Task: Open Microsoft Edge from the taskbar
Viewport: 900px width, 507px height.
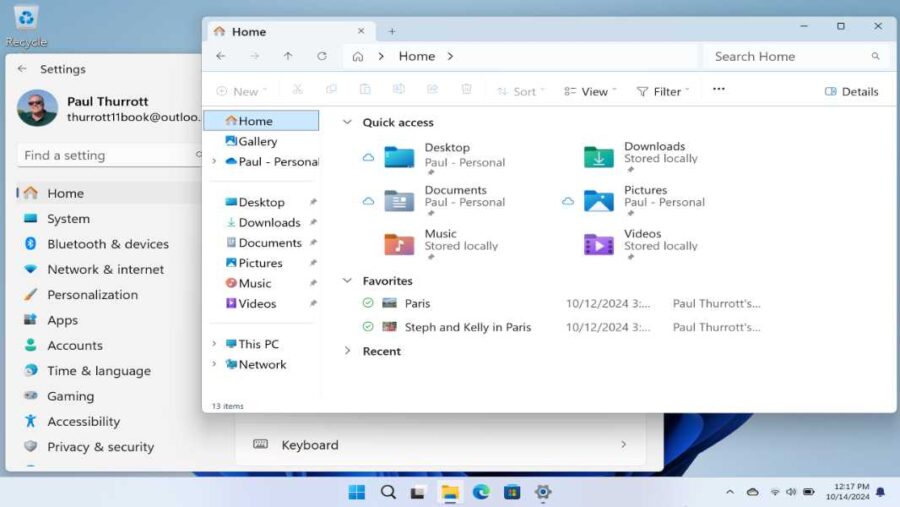Action: [481, 492]
